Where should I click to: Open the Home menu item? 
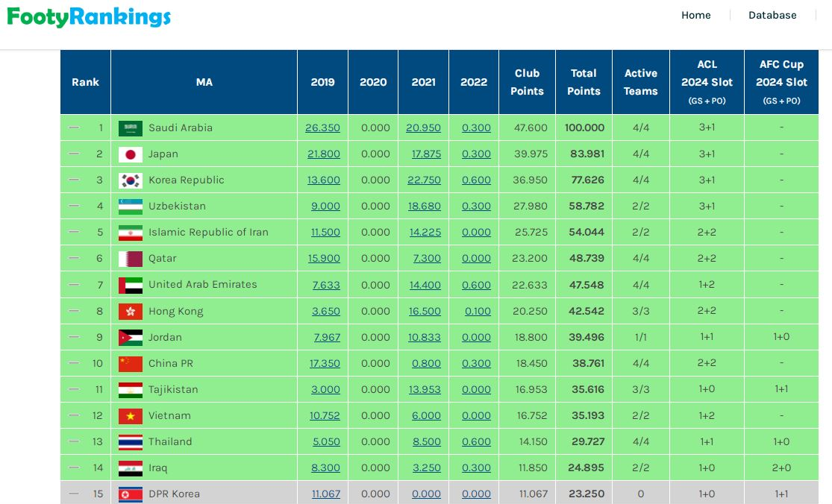click(x=695, y=15)
